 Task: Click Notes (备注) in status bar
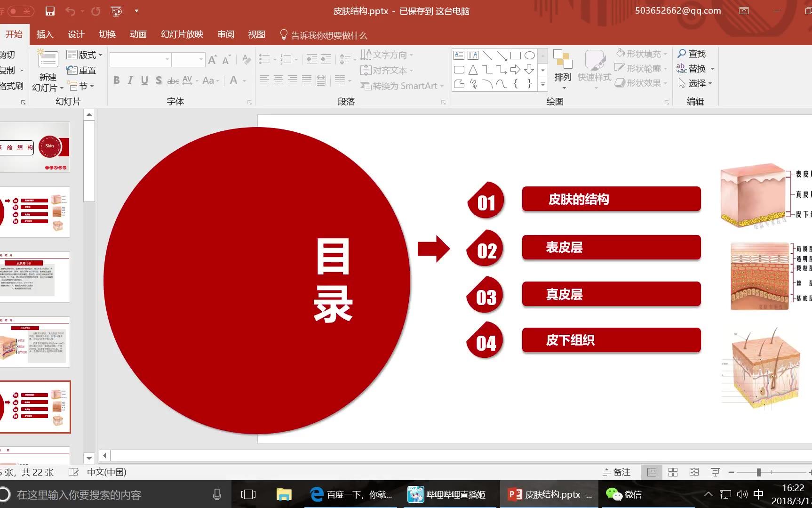tap(616, 472)
